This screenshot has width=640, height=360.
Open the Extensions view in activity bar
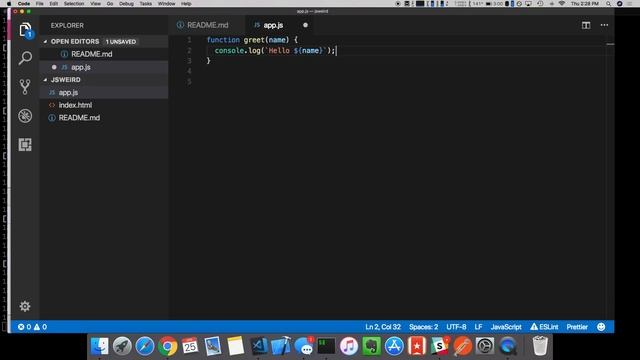[x=25, y=144]
